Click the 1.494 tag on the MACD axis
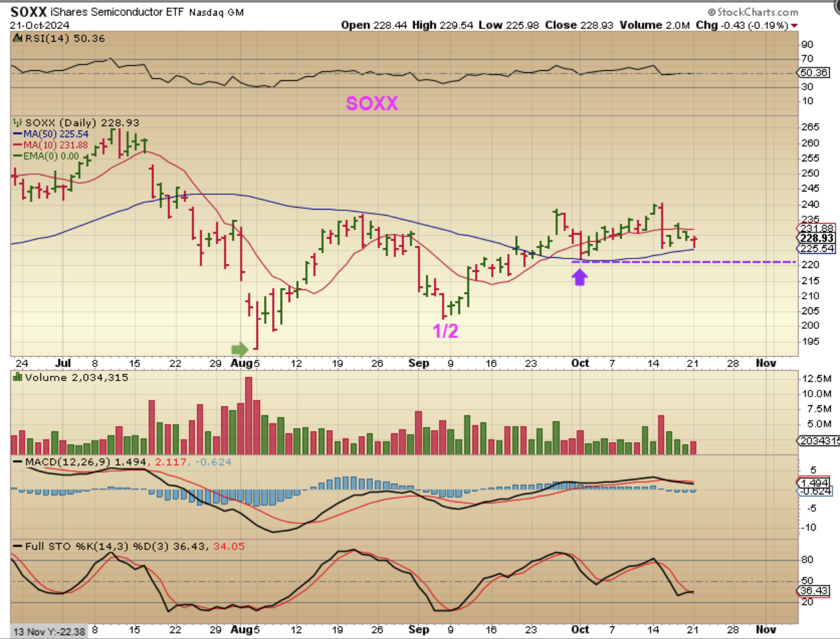 tap(815, 483)
